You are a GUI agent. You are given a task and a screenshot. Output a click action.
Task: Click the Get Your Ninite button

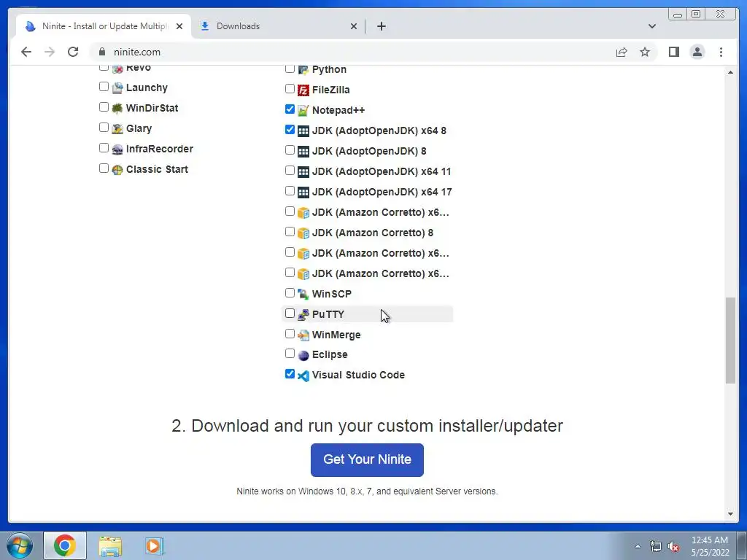[368, 460]
